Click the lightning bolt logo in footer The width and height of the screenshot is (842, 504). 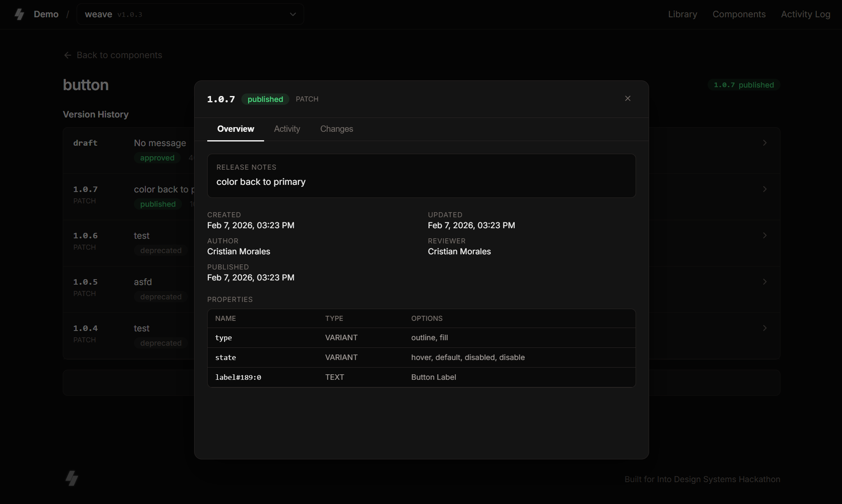[72, 478]
